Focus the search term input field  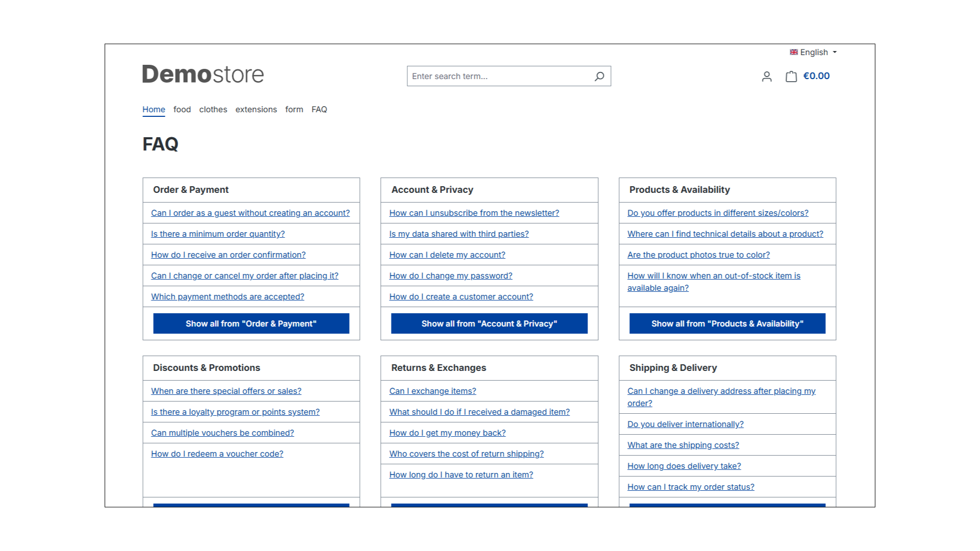[x=498, y=76]
